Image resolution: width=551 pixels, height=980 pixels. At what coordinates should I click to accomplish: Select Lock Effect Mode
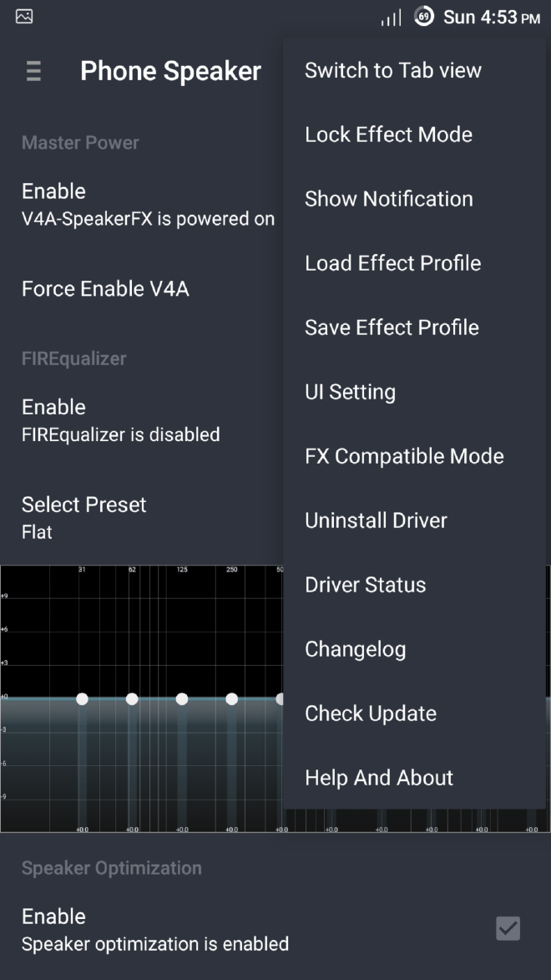coord(389,134)
